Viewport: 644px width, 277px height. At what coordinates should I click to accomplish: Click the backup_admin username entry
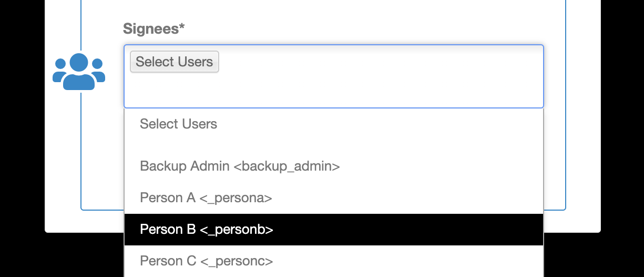coord(287,166)
